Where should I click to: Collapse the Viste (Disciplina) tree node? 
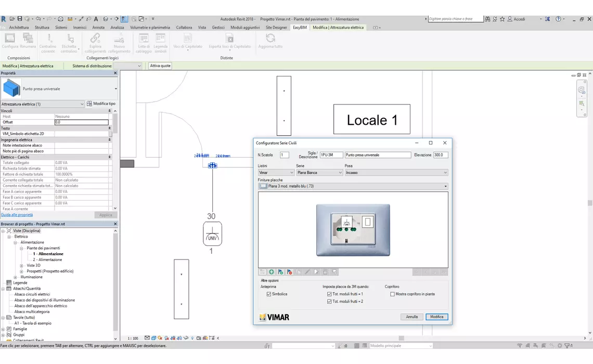point(3,231)
